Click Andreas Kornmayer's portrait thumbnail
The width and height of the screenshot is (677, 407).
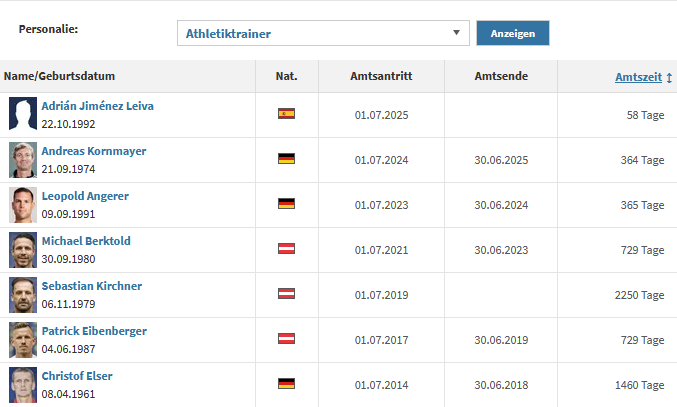point(22,159)
